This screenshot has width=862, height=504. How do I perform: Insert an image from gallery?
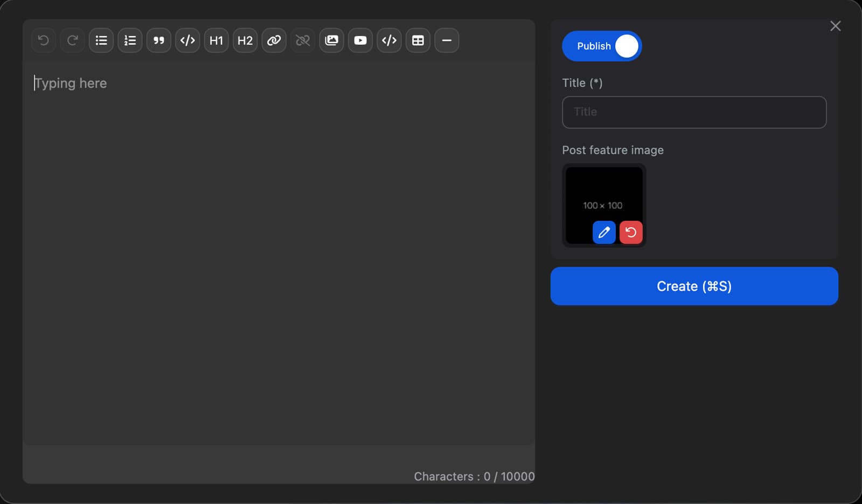[332, 40]
